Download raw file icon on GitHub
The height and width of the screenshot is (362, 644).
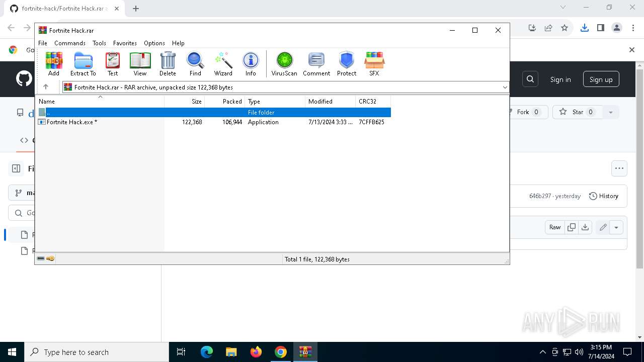(585, 227)
